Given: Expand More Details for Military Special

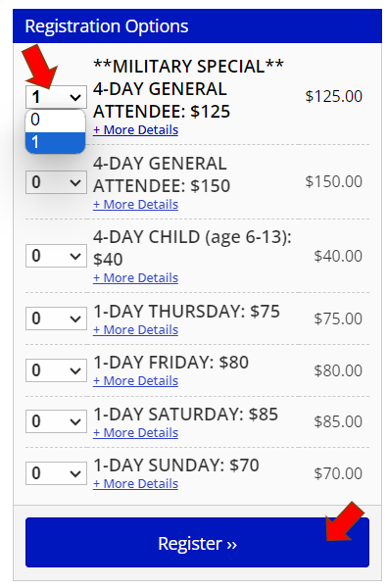Looking at the screenshot, I should click(x=136, y=130).
